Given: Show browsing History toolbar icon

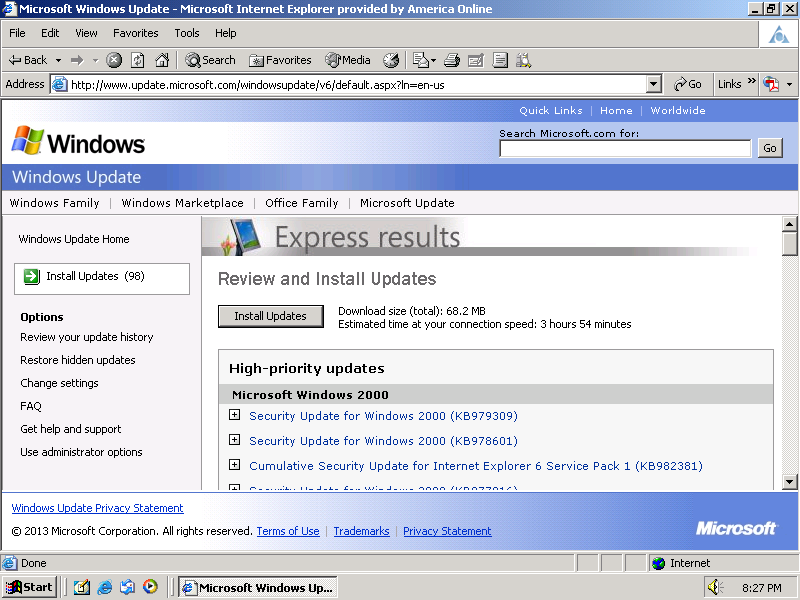Looking at the screenshot, I should (391, 60).
